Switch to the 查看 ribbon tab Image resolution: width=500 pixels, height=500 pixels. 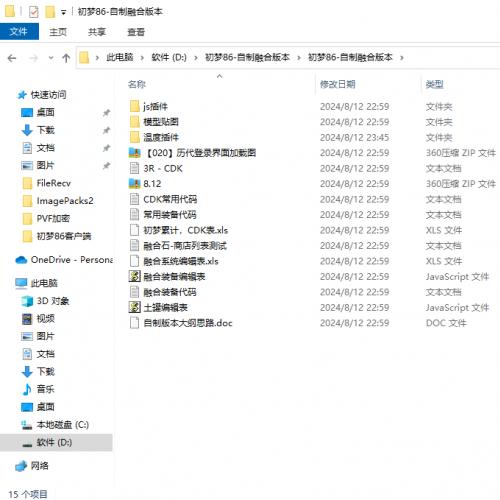click(x=136, y=32)
